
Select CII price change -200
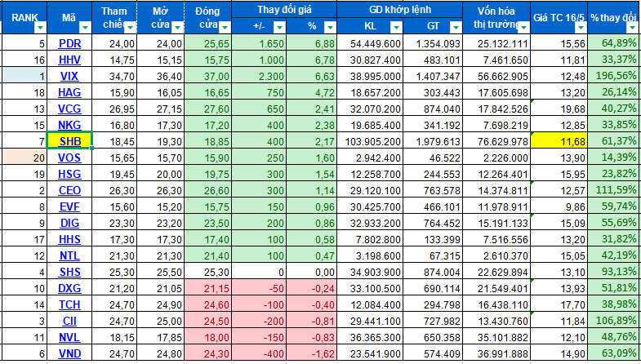coord(259,321)
